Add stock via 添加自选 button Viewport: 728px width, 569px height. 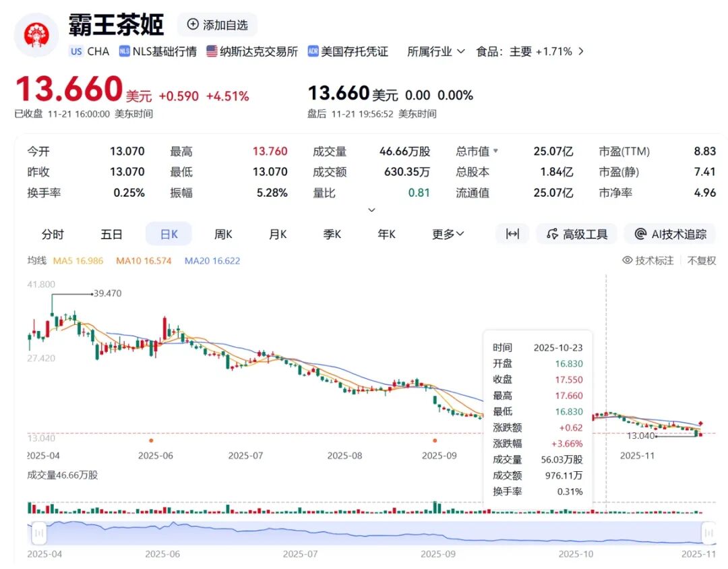[217, 25]
